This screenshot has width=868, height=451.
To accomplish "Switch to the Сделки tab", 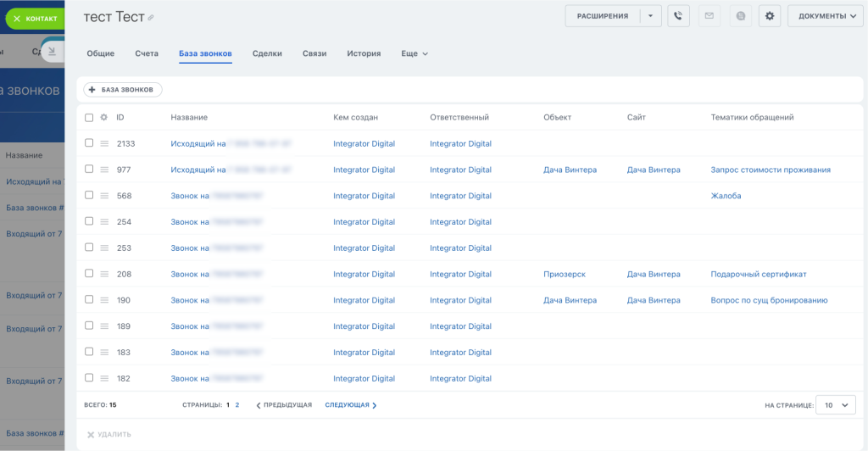I will 267,54.
